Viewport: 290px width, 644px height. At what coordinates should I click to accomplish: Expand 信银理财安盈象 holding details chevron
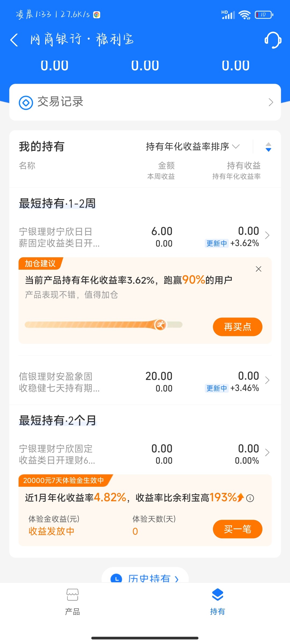[267, 380]
